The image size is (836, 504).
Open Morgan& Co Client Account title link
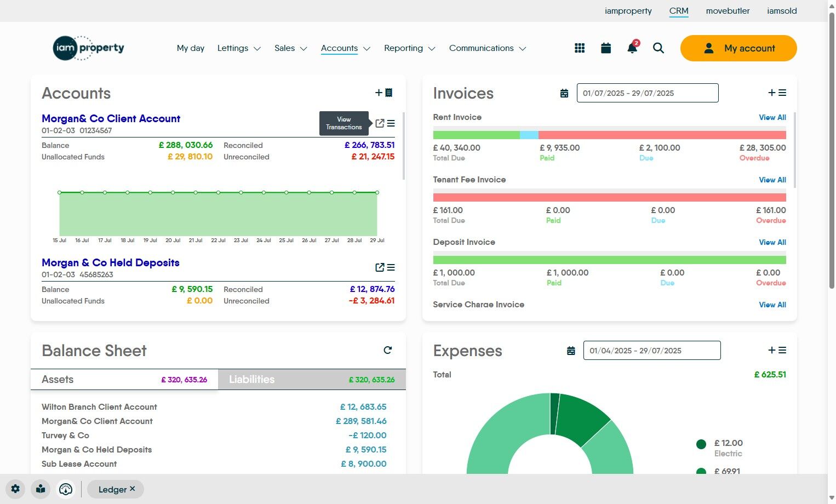111,118
